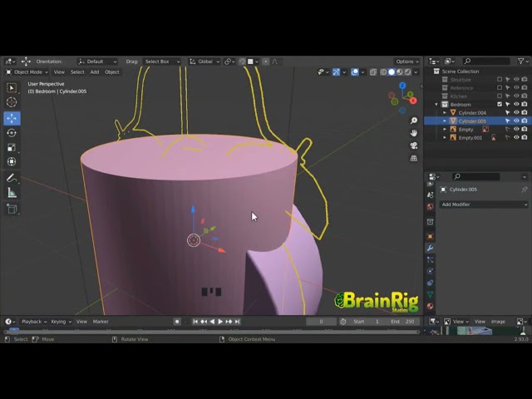
Task: Toggle selectability arrow for Cylinder.004
Action: coord(508,112)
